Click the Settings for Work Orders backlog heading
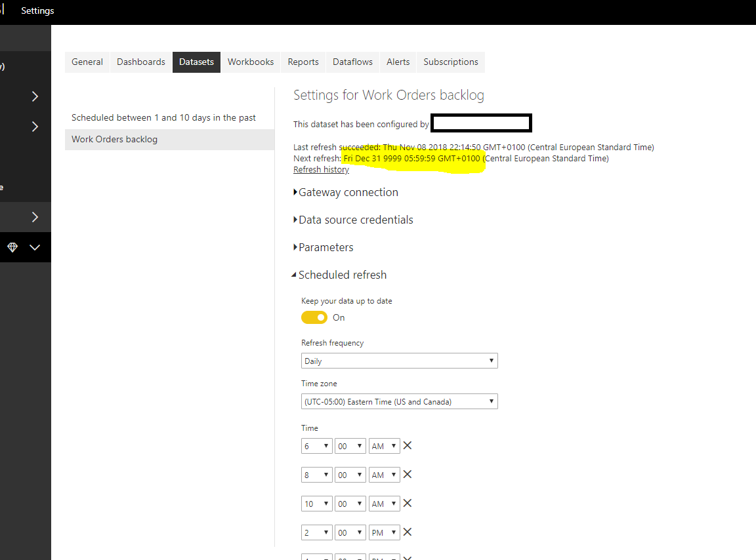The width and height of the screenshot is (756, 560). click(x=388, y=95)
